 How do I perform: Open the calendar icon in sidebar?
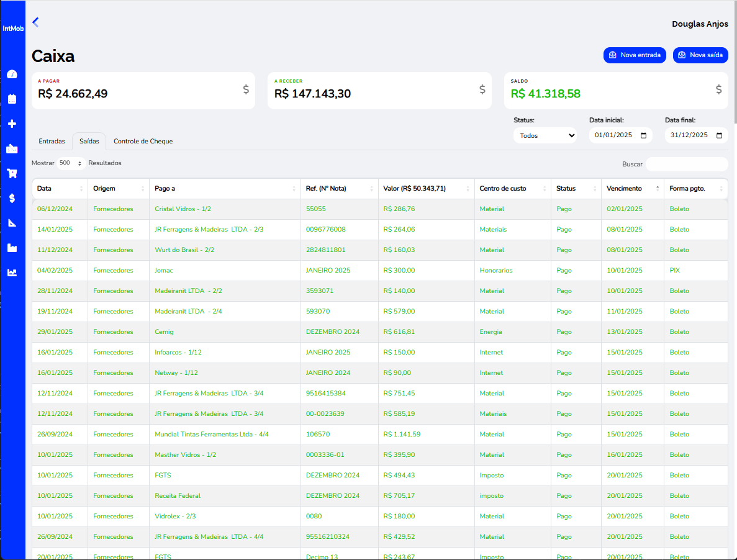(12, 99)
